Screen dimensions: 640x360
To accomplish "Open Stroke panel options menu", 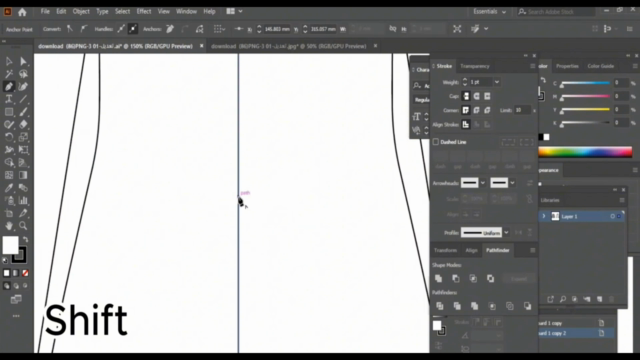I will click(532, 66).
